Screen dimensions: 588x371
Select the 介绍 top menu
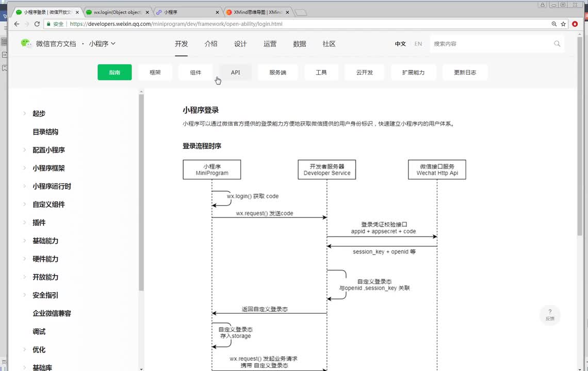(211, 43)
